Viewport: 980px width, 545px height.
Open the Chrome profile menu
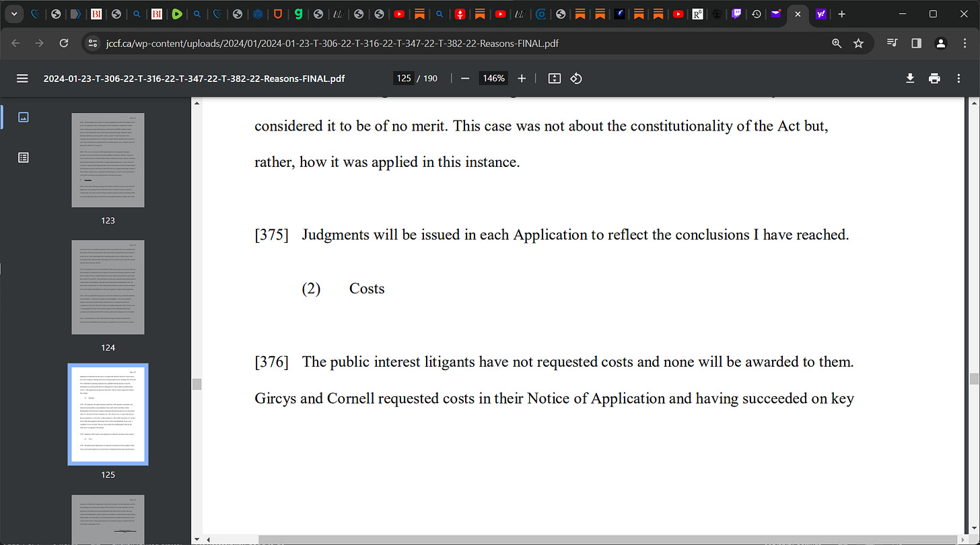coord(941,43)
